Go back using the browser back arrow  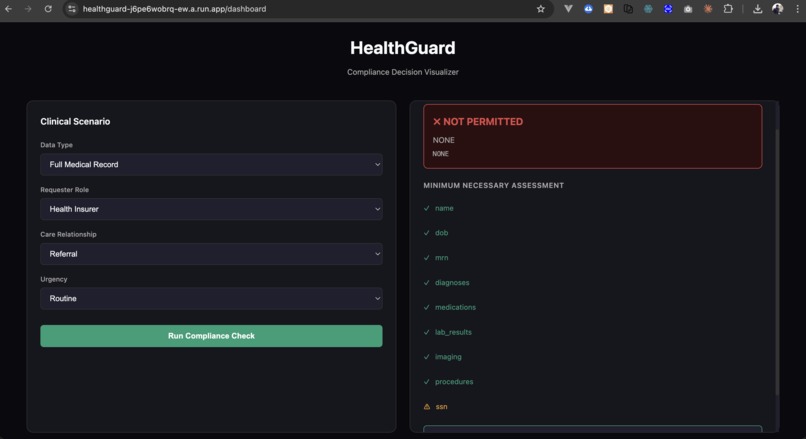coord(8,9)
